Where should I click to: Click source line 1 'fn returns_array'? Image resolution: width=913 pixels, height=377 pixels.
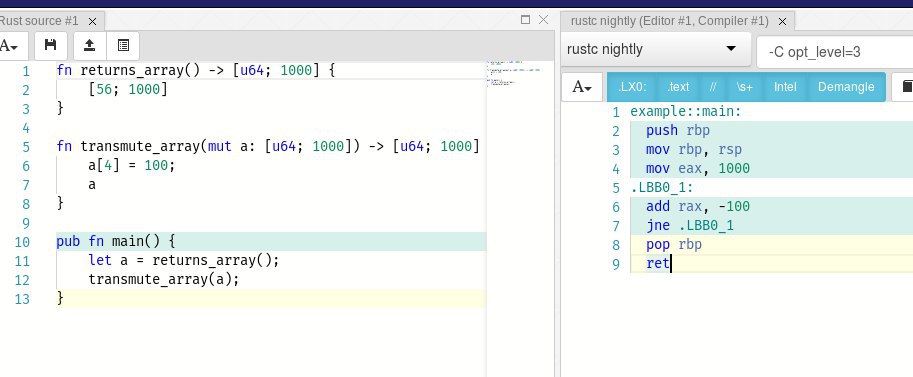(196, 71)
